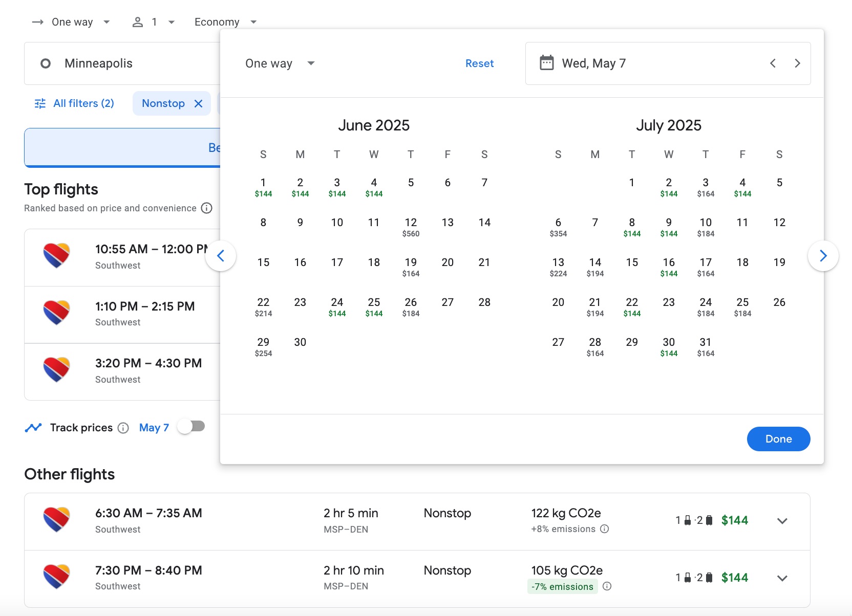852x616 pixels.
Task: Enable the Track prices toggle
Action: (191, 426)
